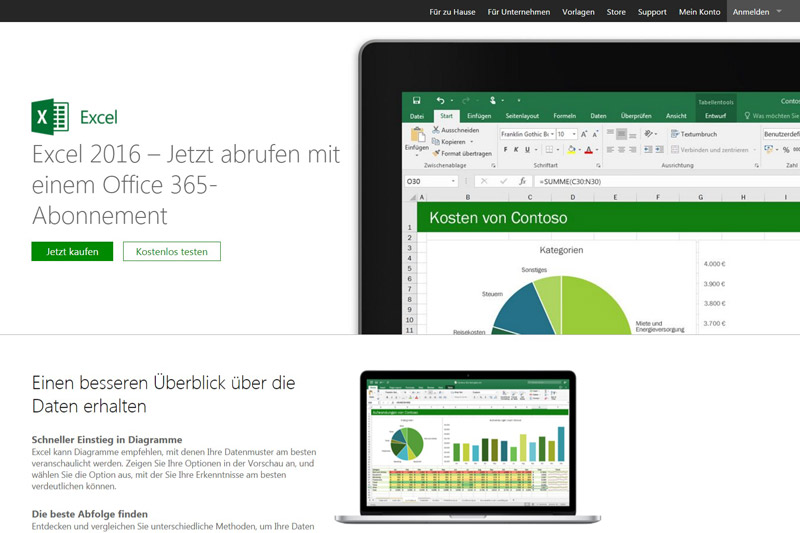Image resolution: width=800 pixels, height=533 pixels.
Task: Click the borders grid icon
Action: pyautogui.click(x=549, y=149)
